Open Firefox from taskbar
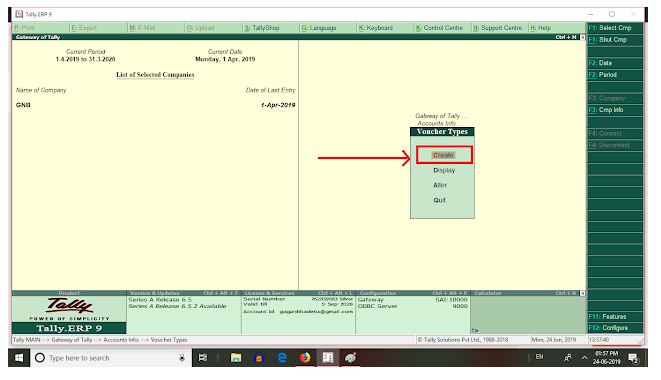 [305, 358]
